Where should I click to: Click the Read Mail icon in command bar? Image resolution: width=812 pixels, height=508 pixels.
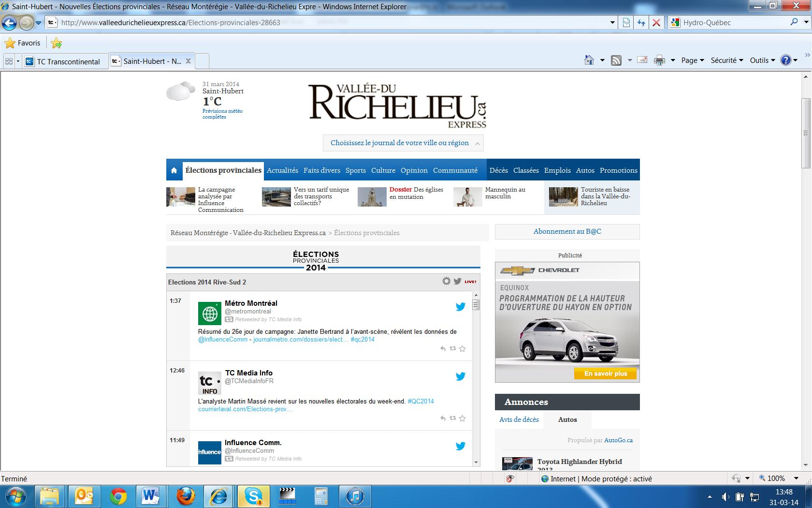point(642,60)
